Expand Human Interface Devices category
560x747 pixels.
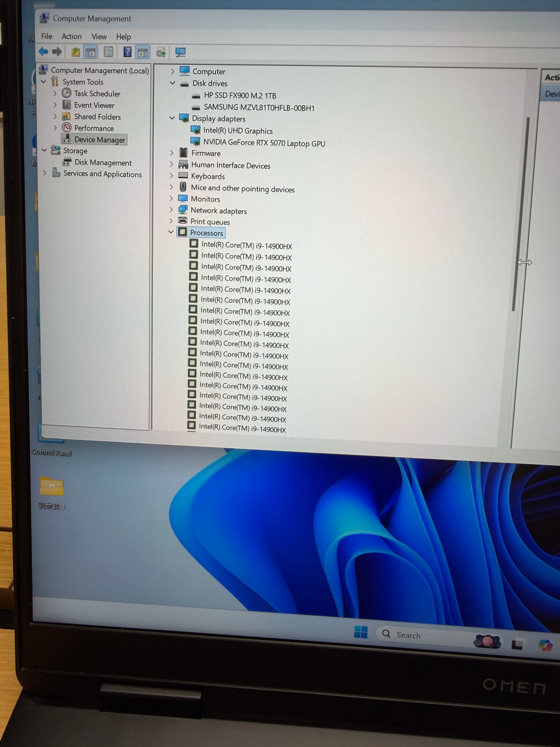point(172,164)
